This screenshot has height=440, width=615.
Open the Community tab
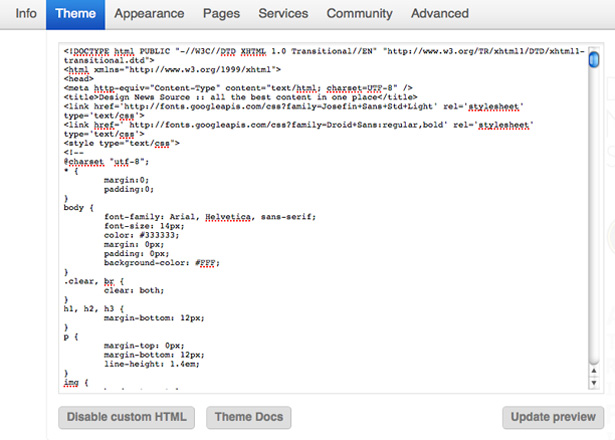pyautogui.click(x=359, y=14)
